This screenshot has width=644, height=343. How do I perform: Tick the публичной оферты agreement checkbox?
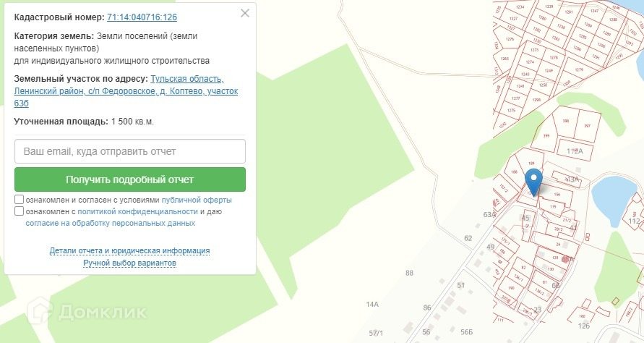pos(19,200)
